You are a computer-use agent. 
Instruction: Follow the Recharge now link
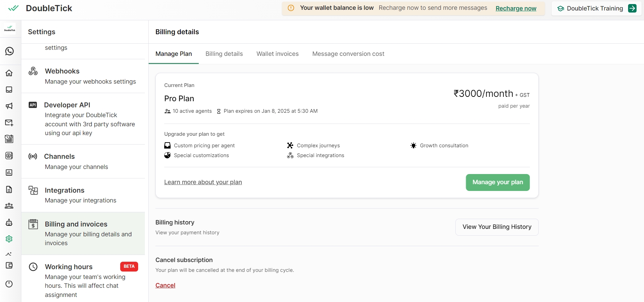(x=516, y=8)
